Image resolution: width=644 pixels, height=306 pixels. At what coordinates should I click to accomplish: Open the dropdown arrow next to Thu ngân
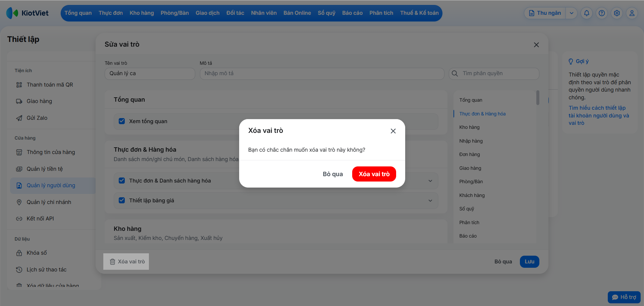(x=572, y=13)
